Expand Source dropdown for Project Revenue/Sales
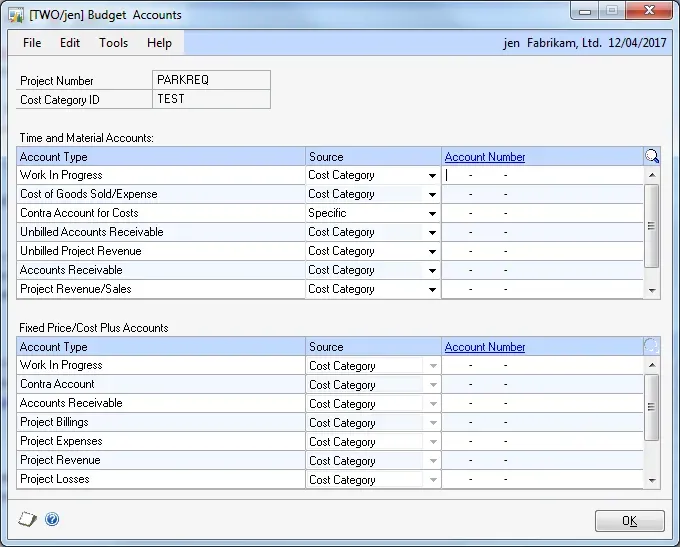Viewport: 680px width, 547px height. click(x=432, y=289)
